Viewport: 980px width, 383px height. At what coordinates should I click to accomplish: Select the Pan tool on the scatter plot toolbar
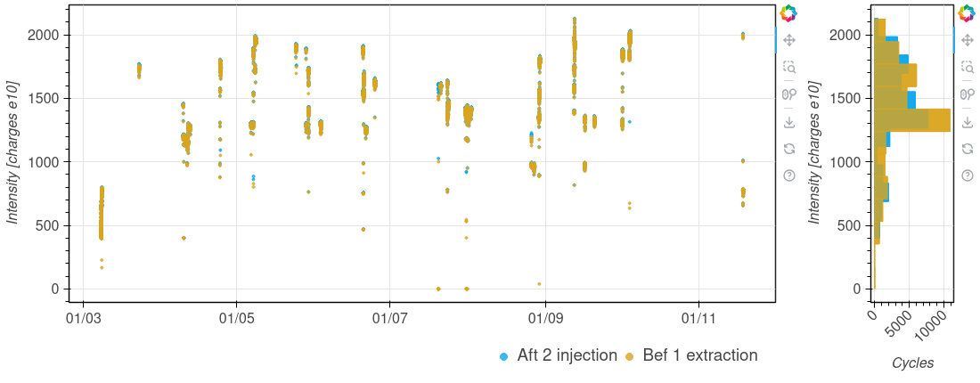(788, 40)
